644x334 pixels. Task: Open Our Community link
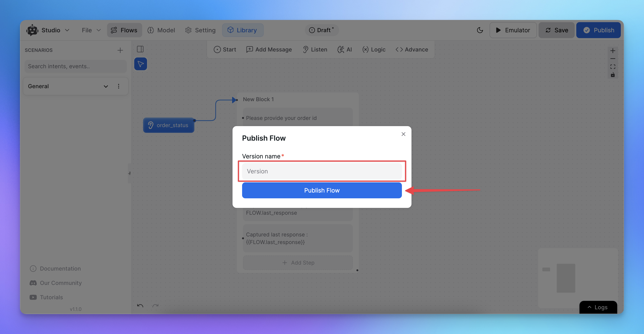[56, 283]
